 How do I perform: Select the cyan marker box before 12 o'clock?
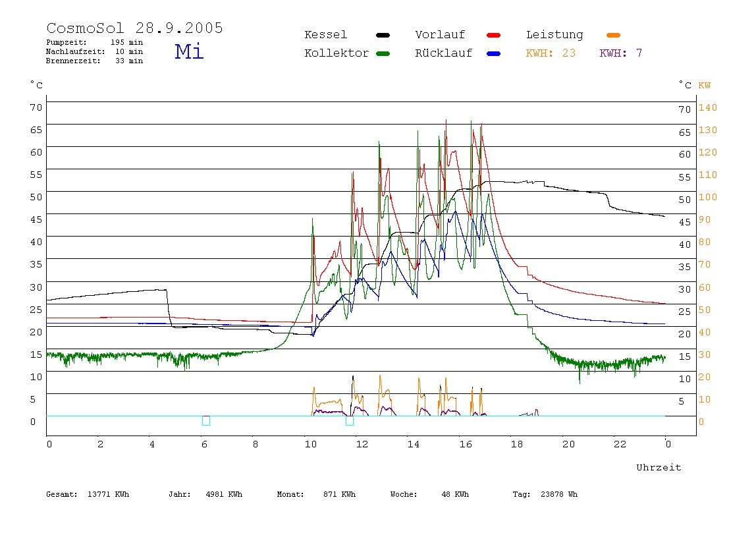350,420
